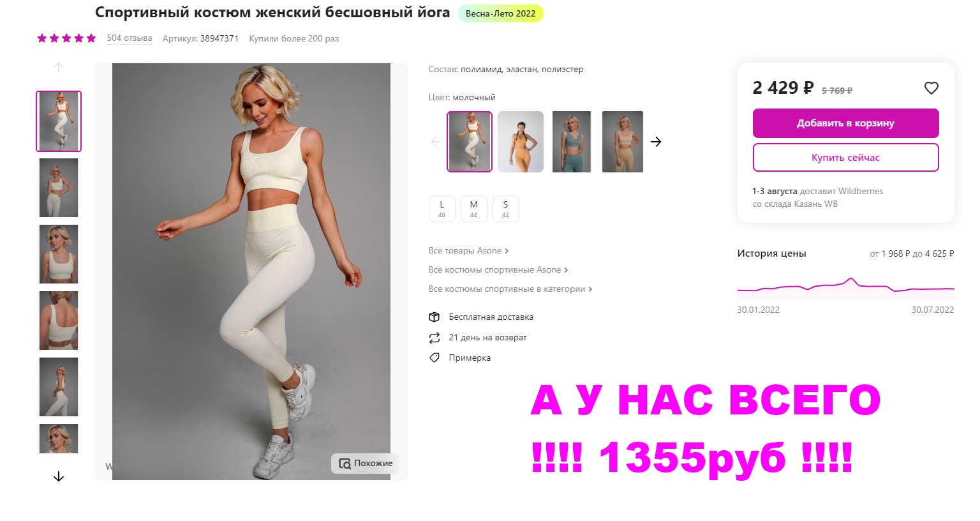Image resolution: width=980 pixels, height=521 pixels.
Task: Click the up arrow above the thumbnail gallery
Action: 59,68
